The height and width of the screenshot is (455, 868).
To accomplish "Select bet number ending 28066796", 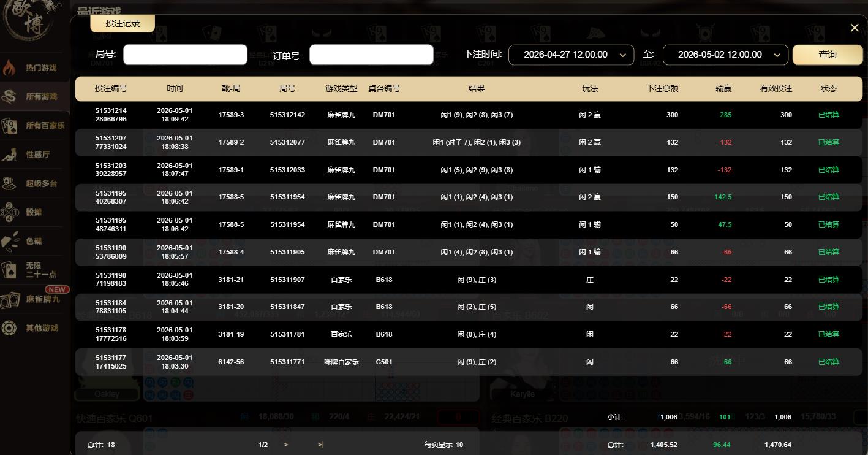I will click(111, 115).
